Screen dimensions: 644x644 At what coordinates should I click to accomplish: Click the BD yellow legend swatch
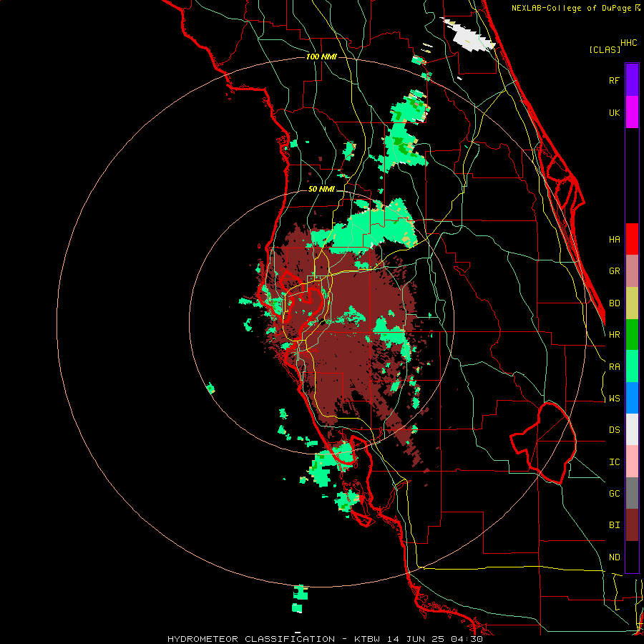click(x=632, y=303)
